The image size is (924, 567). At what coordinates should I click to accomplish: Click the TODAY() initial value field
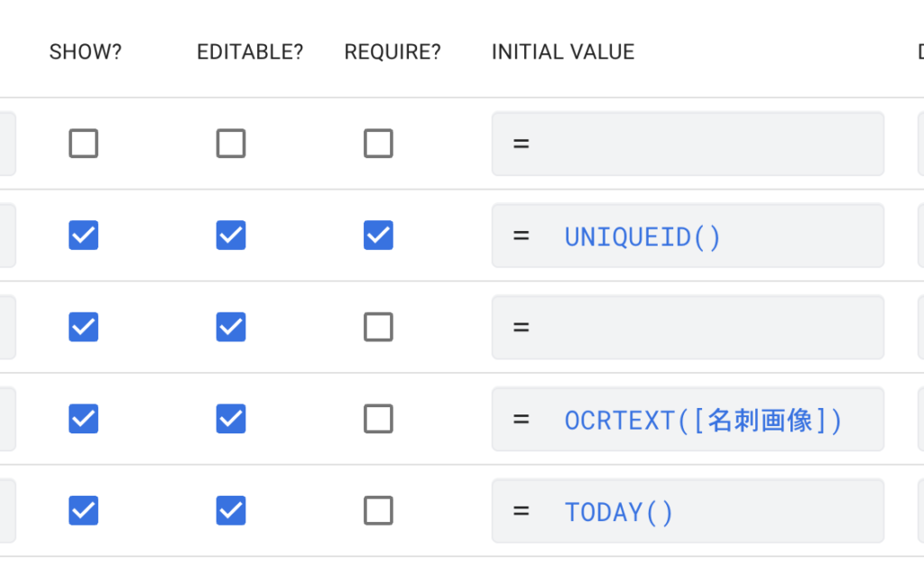coord(688,512)
